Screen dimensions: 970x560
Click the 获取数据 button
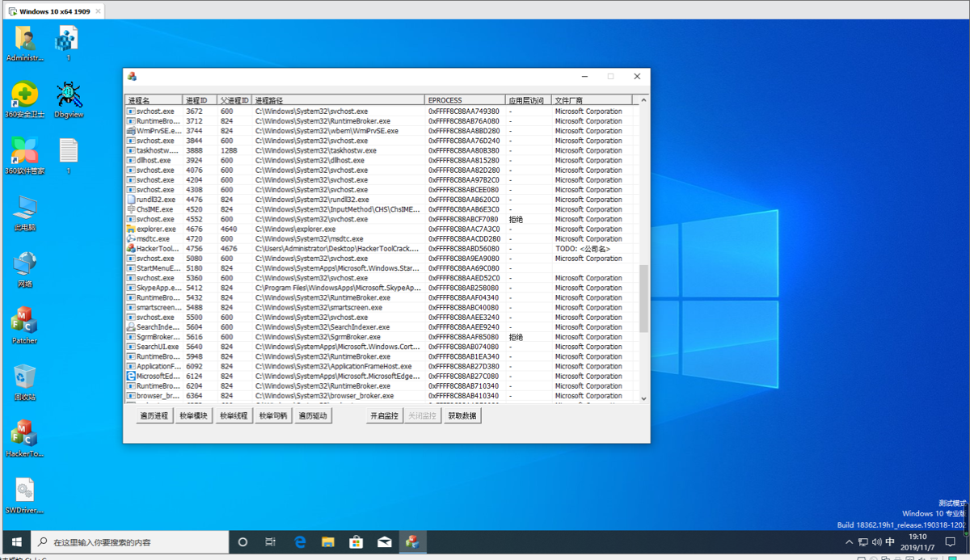tap(462, 416)
